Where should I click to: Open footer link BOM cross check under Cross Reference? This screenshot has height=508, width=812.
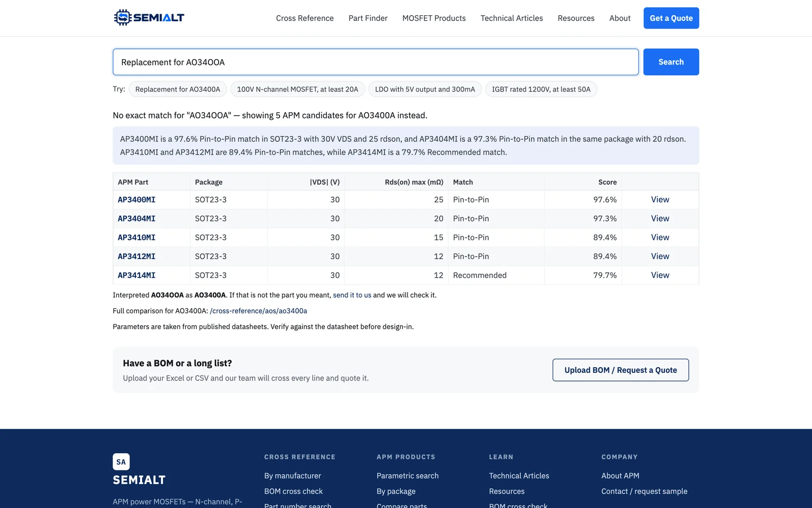(293, 492)
